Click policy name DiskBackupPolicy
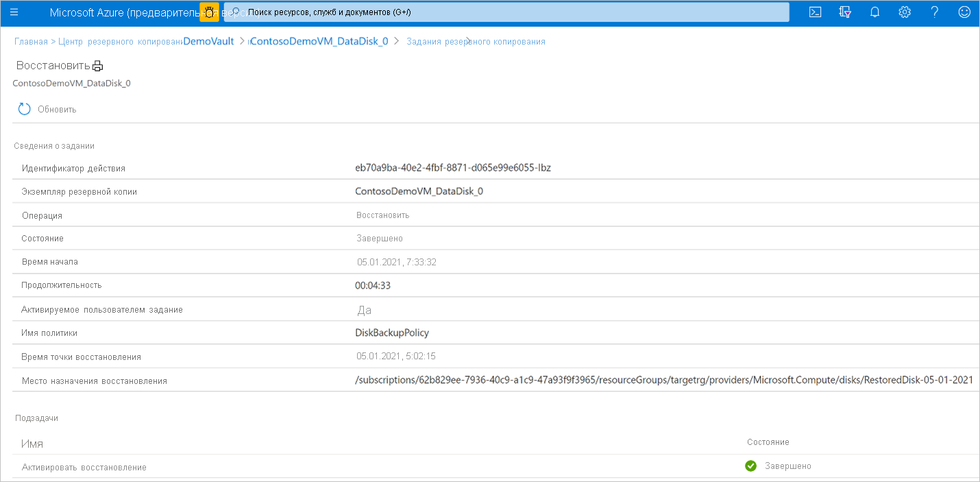 [x=392, y=333]
